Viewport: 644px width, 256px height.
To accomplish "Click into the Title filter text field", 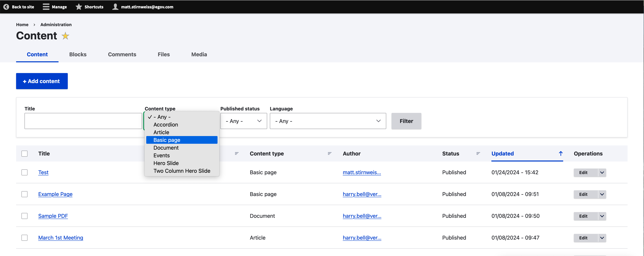I will click(x=83, y=121).
